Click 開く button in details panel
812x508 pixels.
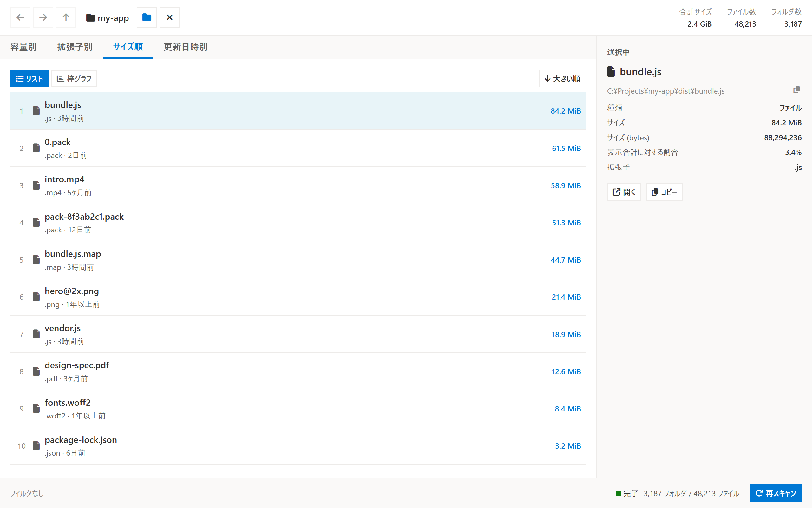tap(624, 192)
